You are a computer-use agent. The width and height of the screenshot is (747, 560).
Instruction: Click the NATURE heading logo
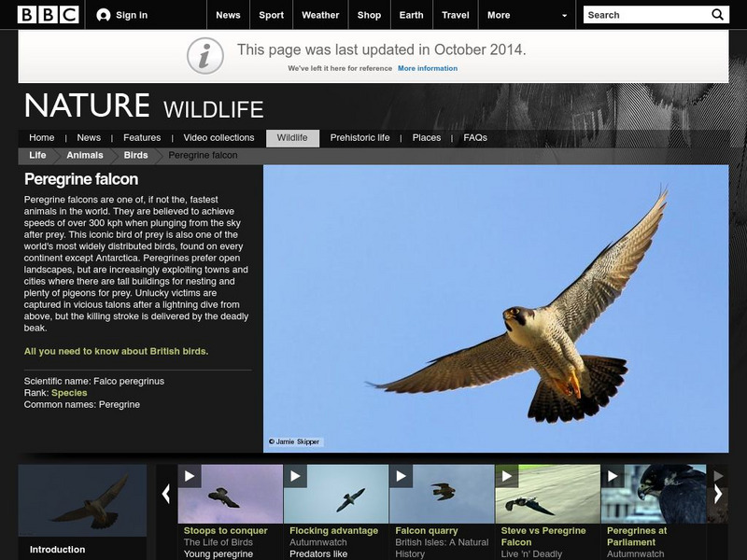pyautogui.click(x=87, y=105)
